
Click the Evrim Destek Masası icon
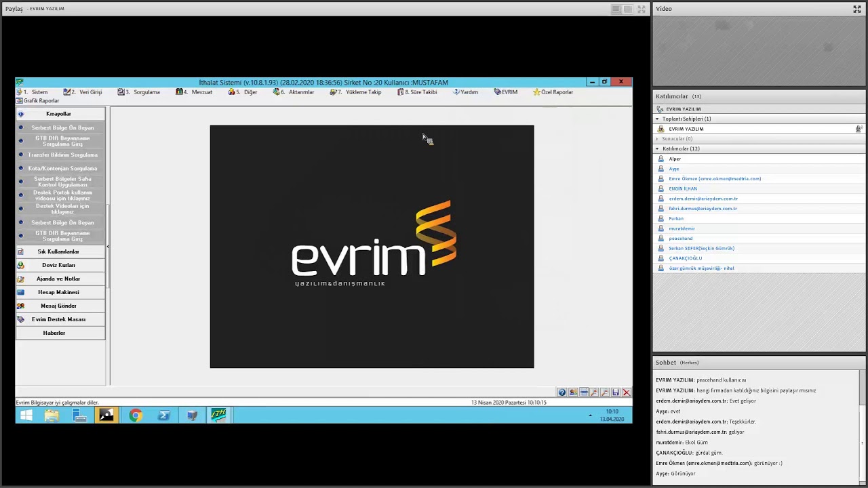pyautogui.click(x=20, y=319)
